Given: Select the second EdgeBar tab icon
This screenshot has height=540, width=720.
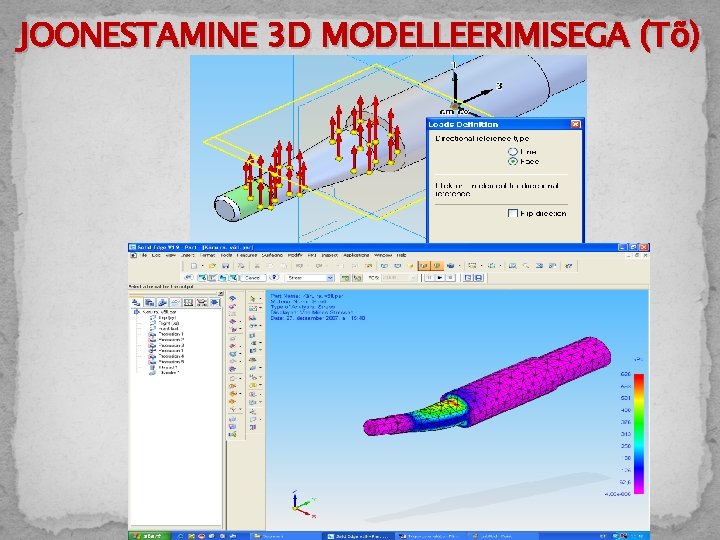Looking at the screenshot, I should (x=149, y=303).
